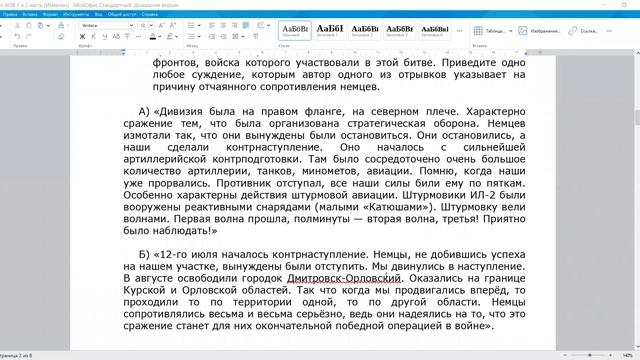
Task: Open the line spacing dropdown arrow
Action: tap(243, 36)
